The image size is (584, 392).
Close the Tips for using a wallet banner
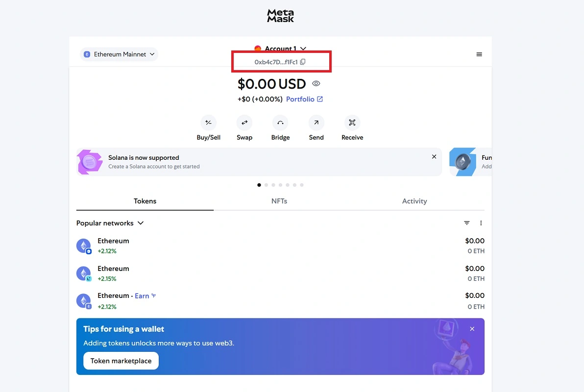[472, 329]
